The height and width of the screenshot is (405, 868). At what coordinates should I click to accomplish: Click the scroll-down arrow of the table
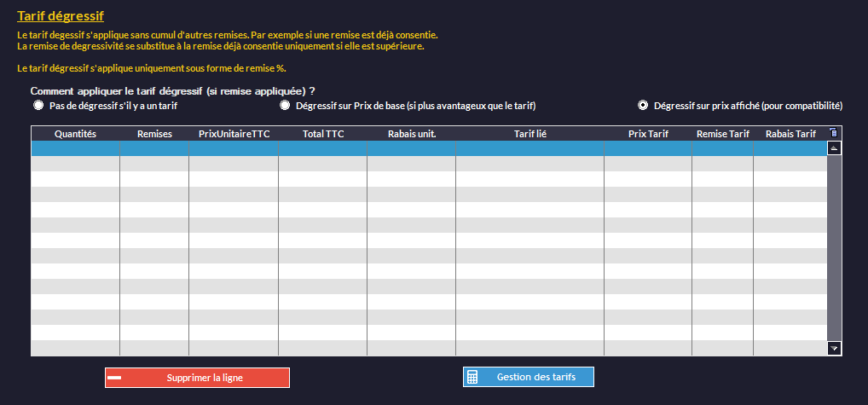point(834,348)
